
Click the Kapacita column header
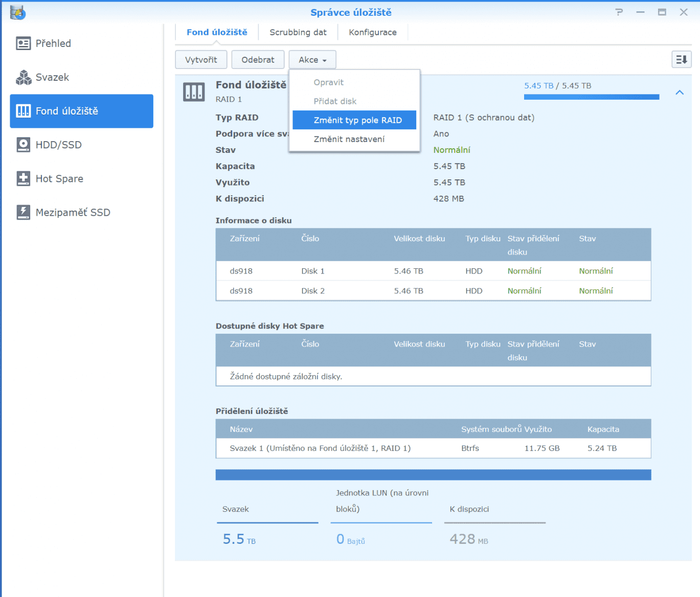click(603, 429)
